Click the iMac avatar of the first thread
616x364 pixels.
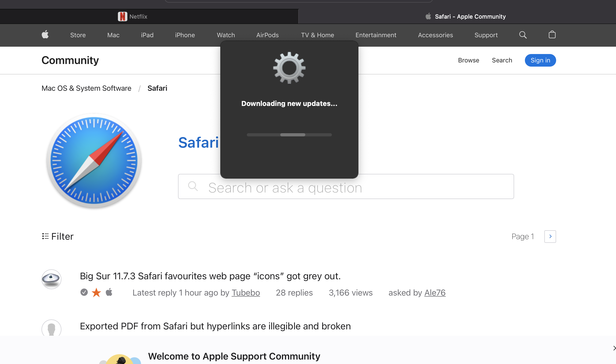tap(51, 279)
